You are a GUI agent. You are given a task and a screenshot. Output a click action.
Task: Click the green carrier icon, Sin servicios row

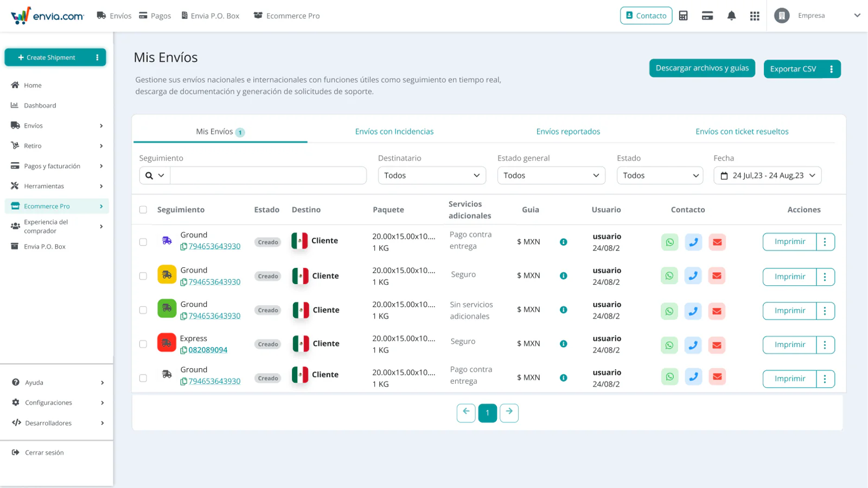click(x=167, y=309)
